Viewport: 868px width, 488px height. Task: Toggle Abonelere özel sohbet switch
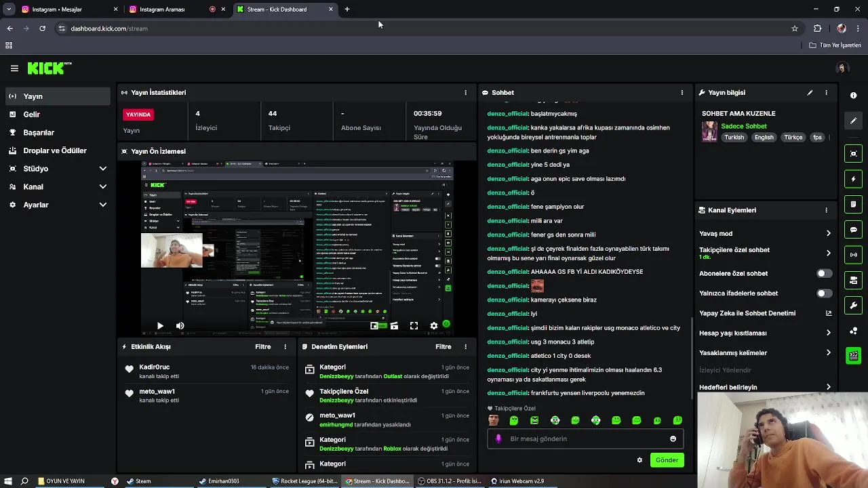point(824,274)
